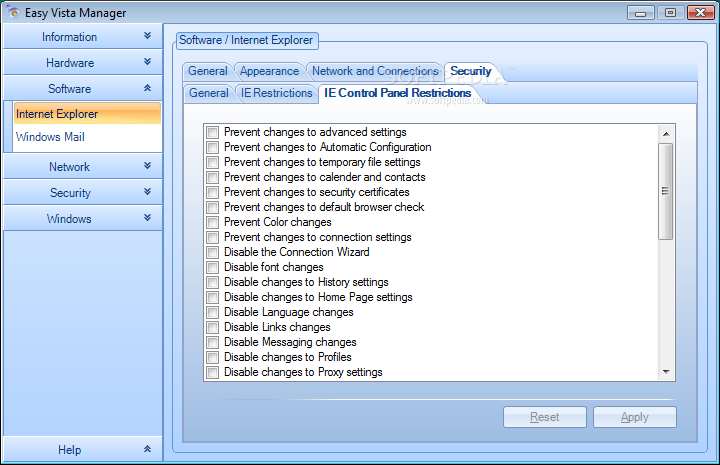Viewport: 720px width, 465px height.
Task: Expand the Hardware section chevron
Action: (147, 61)
